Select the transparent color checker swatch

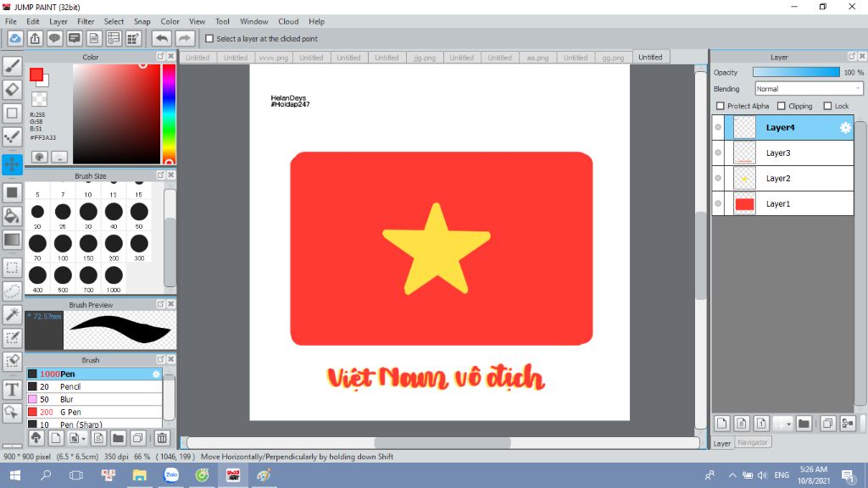(39, 99)
